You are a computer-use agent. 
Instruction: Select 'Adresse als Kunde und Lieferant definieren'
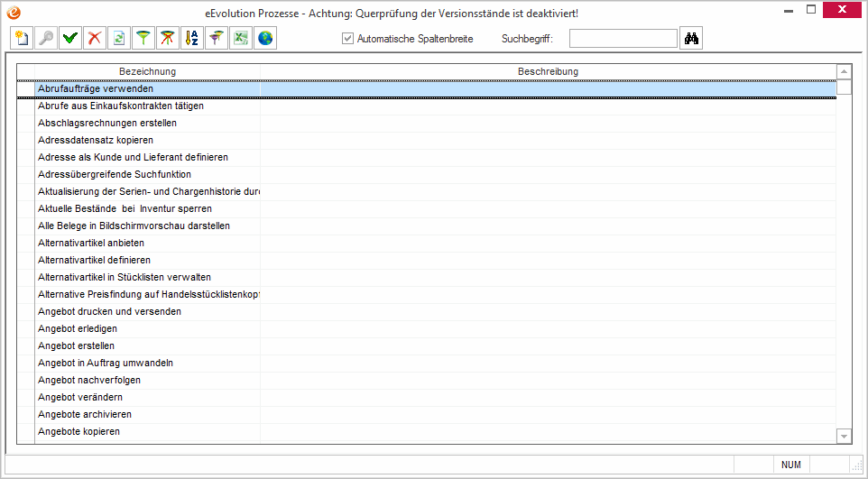426,157
